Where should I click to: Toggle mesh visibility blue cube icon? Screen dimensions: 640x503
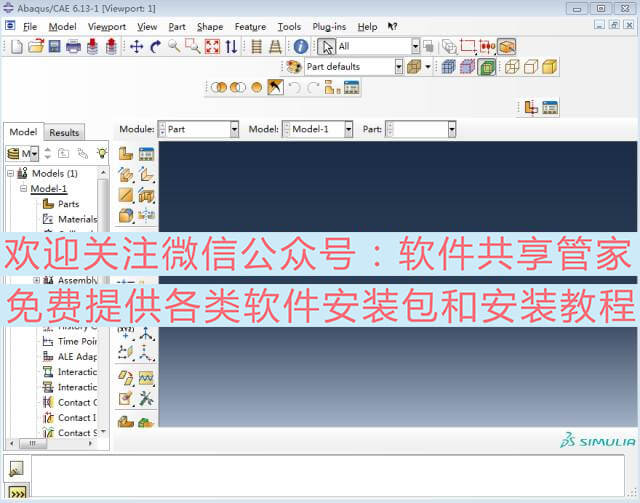click(x=449, y=67)
